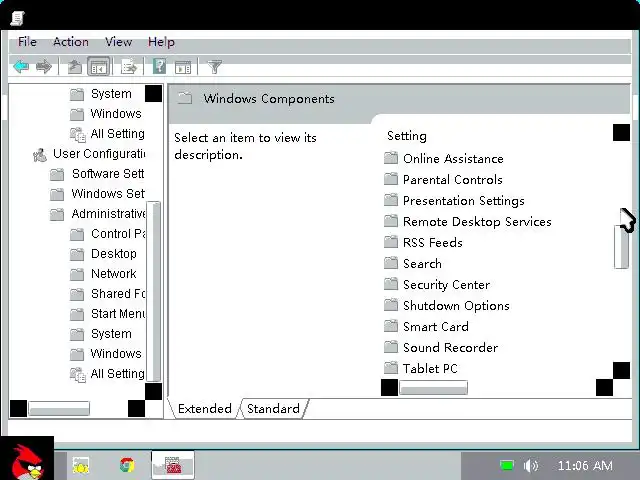Select Windows Settings under User Configuration
Screen dimensions: 640x480
[108, 193]
